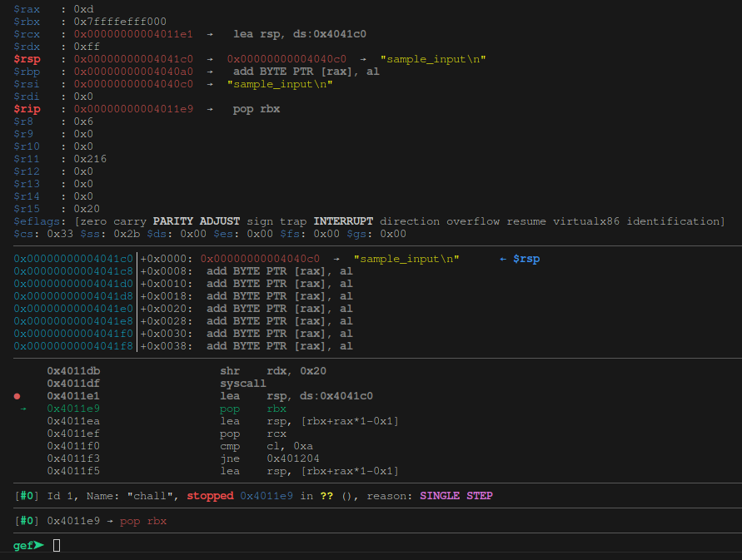This screenshot has width=742, height=560.
Task: Click the blue arrow before $rsp in stack view
Action: pos(503,259)
